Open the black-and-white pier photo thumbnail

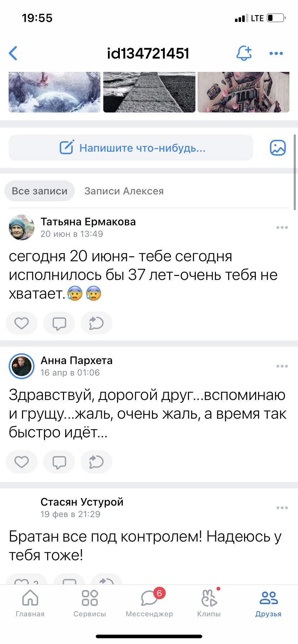tap(149, 92)
